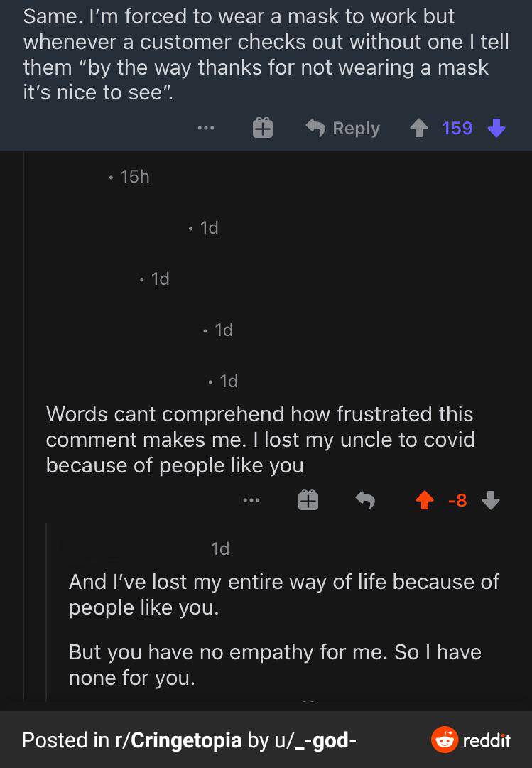Give an award to the top comment
Image resolution: width=532 pixels, height=768 pixels.
click(262, 128)
